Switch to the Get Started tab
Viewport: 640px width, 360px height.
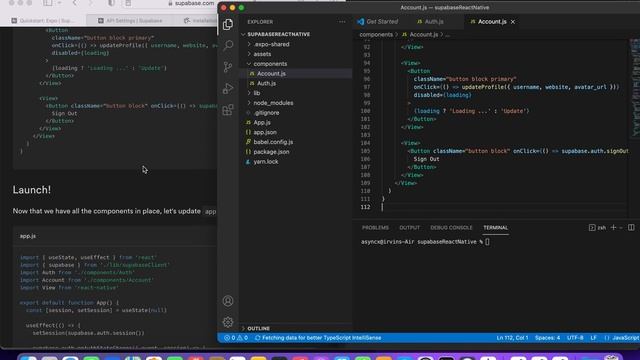click(377, 22)
